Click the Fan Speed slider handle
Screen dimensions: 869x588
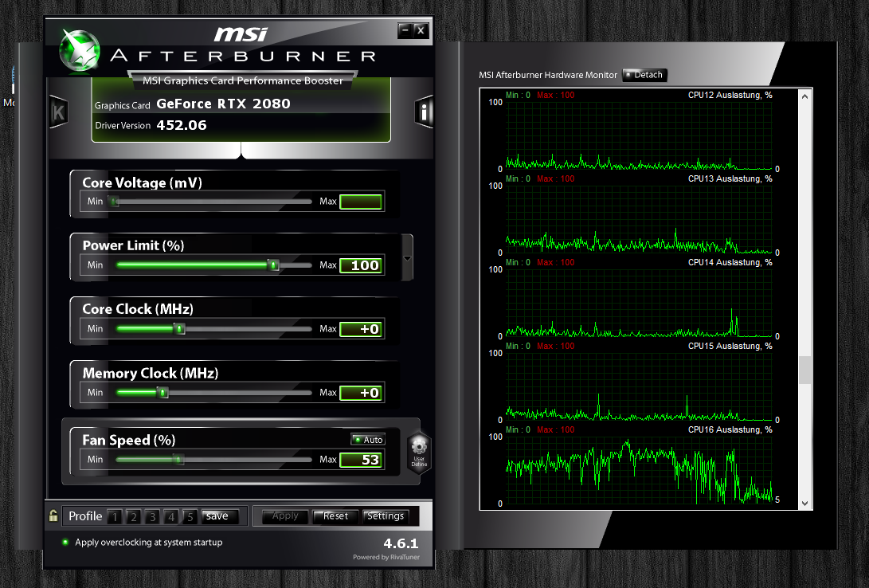pyautogui.click(x=178, y=460)
